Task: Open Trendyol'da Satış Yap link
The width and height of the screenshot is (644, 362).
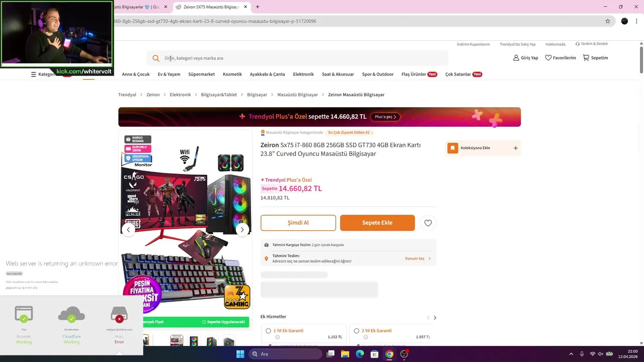Action: coord(518,44)
